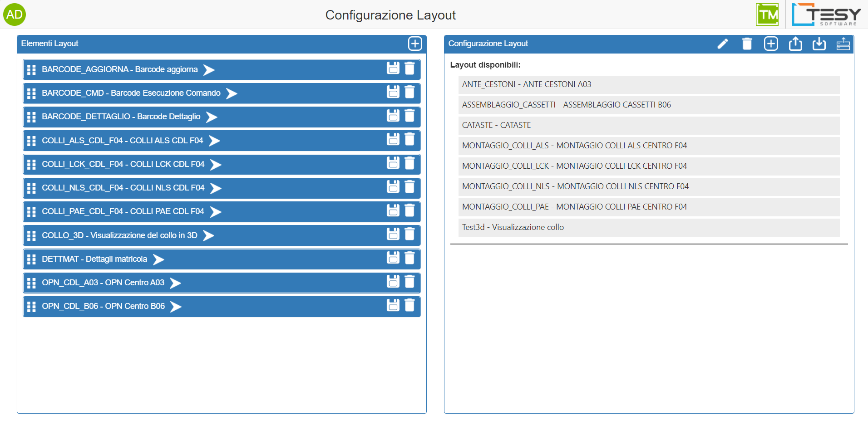This screenshot has height=425, width=868.
Task: Click the export layout upload icon
Action: [x=795, y=44]
